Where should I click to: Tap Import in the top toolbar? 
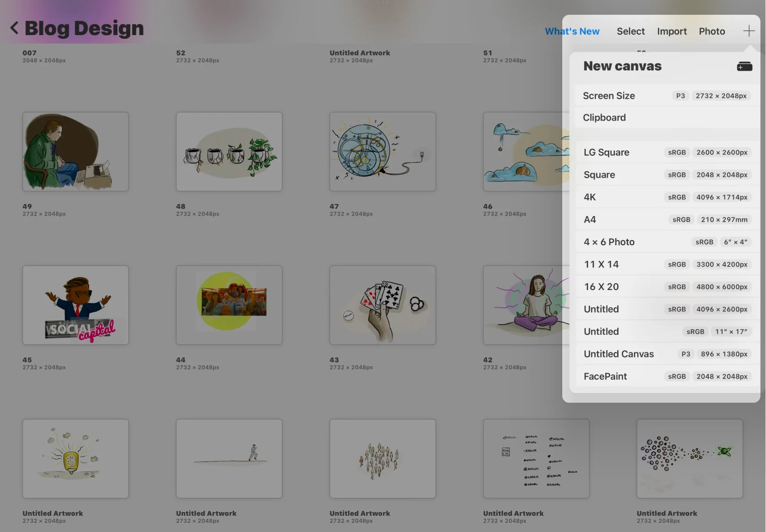pos(672,31)
